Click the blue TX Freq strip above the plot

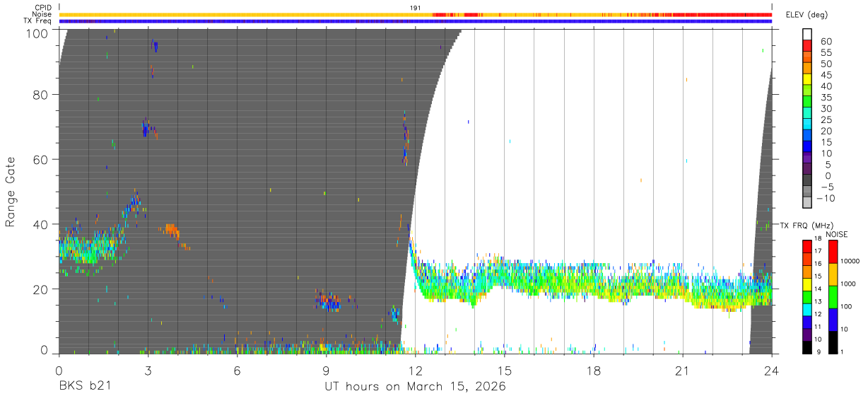415,21
